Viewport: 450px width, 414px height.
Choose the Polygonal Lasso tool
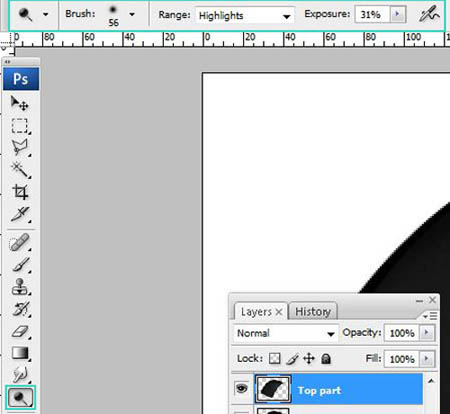pos(20,148)
